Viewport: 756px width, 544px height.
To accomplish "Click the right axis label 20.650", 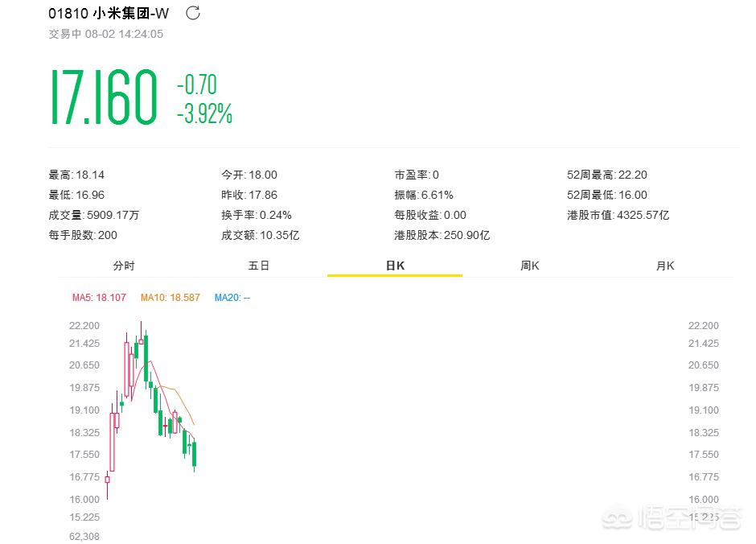I will click(704, 365).
